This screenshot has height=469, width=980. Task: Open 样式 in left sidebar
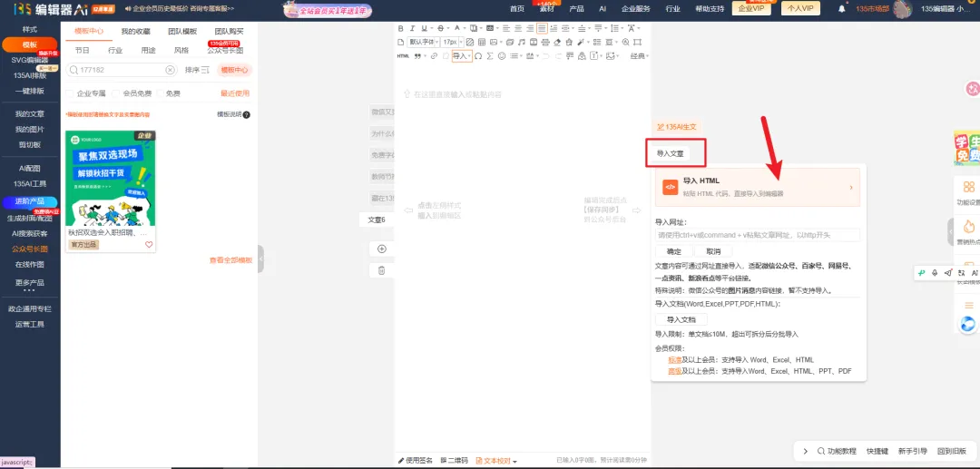29,29
